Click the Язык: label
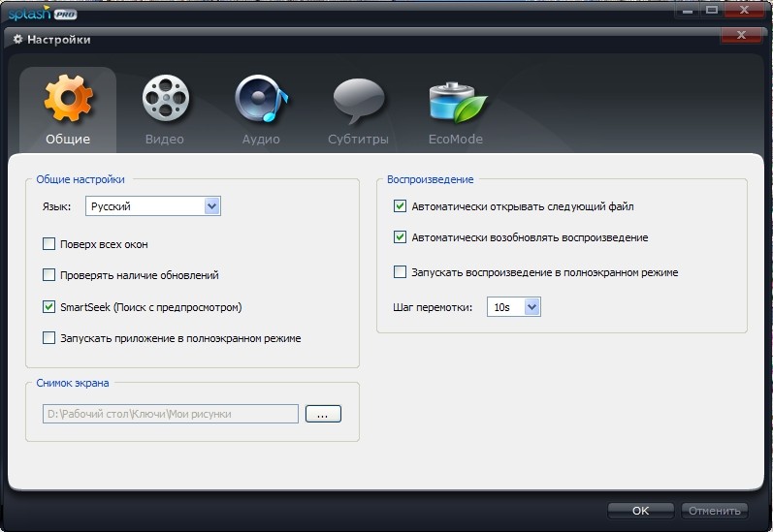The width and height of the screenshot is (773, 532). tap(56, 206)
